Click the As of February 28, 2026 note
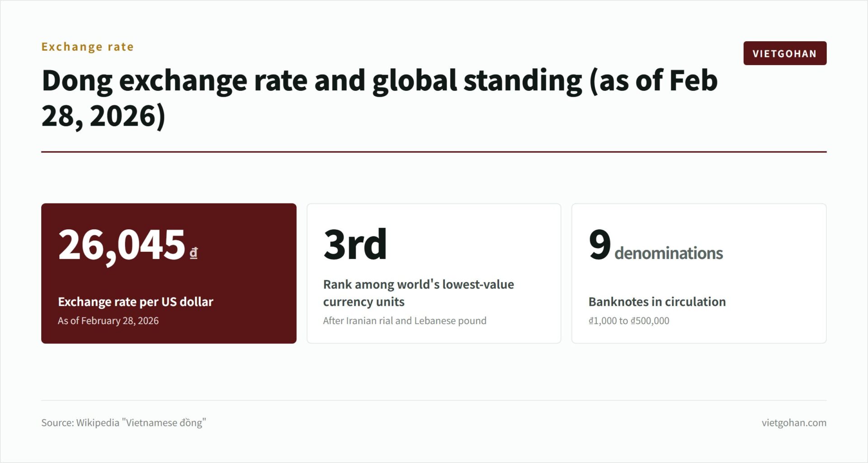The image size is (868, 463). [x=108, y=321]
